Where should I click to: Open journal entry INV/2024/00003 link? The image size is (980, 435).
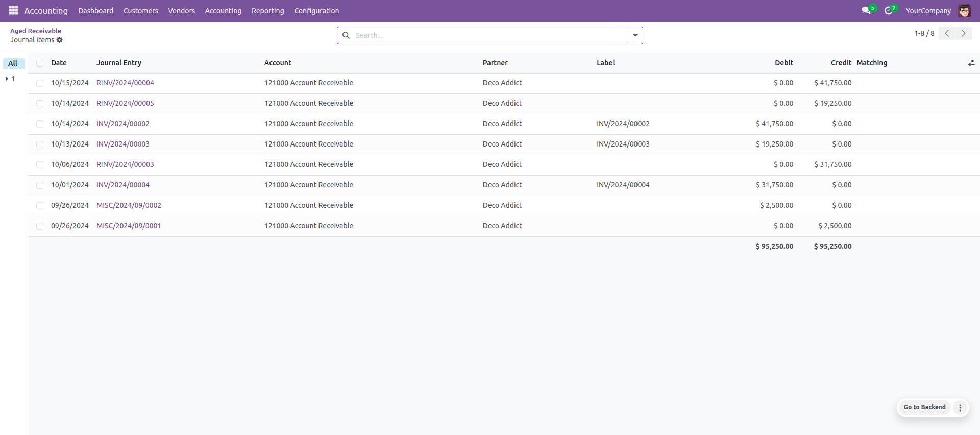click(123, 144)
